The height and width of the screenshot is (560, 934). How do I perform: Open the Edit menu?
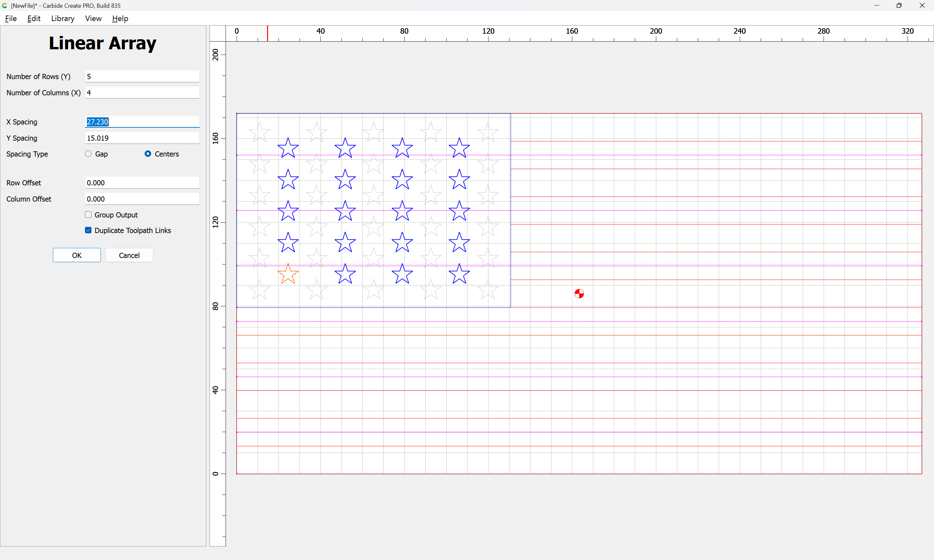[x=34, y=18]
